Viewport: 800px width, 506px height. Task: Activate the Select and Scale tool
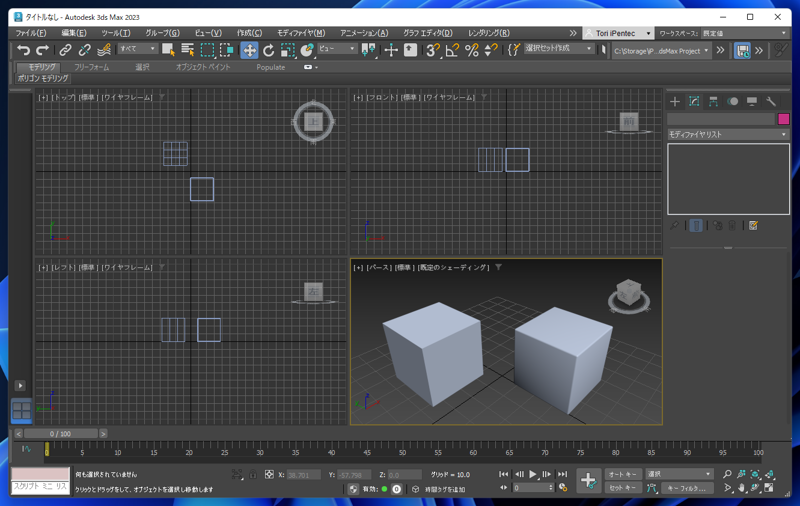[288, 50]
